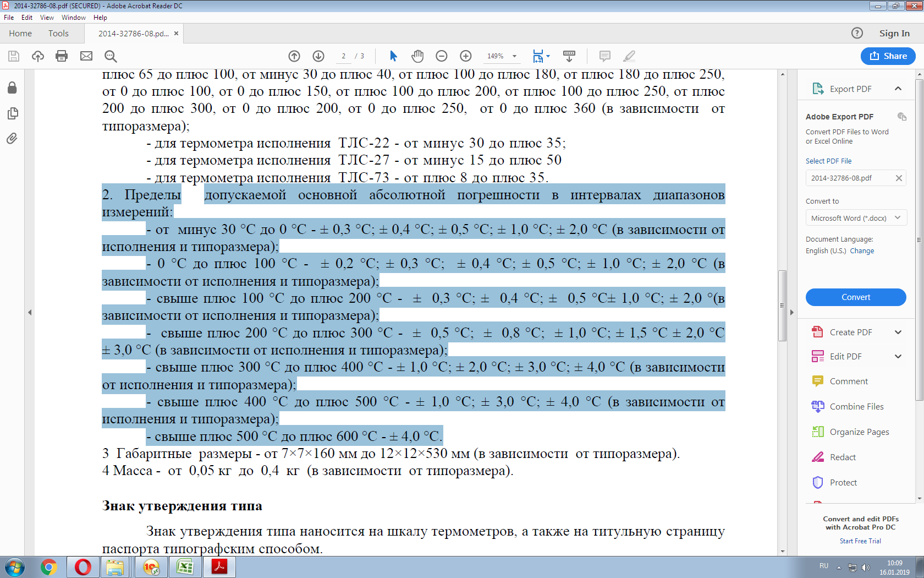Click the Send file by email icon
The height and width of the screenshot is (578, 924).
pyautogui.click(x=86, y=56)
